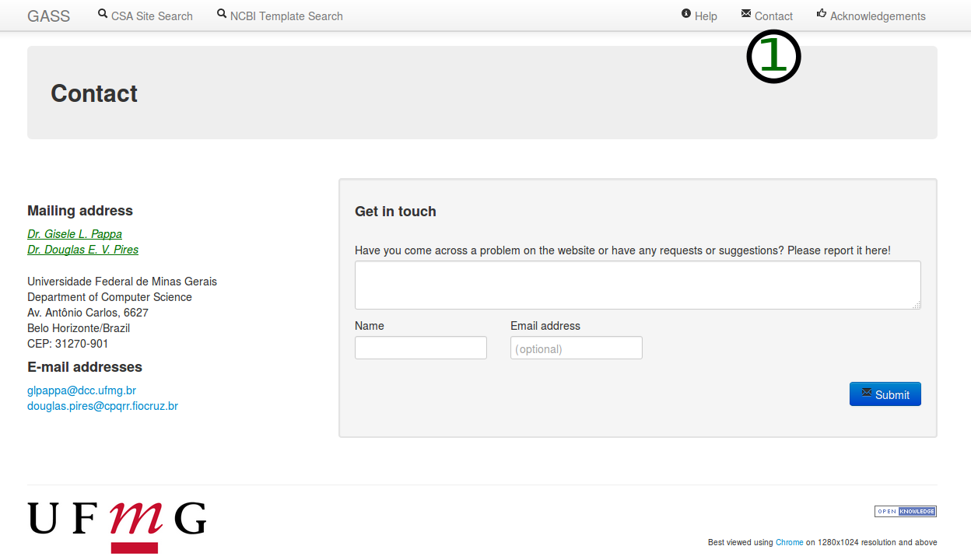Open Dr. Douglas E. V. Pires' link
This screenshot has height=560, width=971.
coord(82,250)
